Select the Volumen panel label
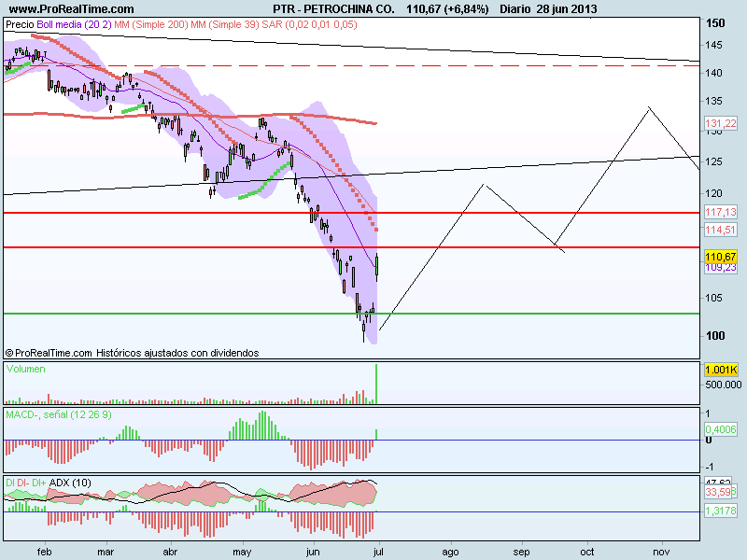747x560 pixels. (26, 369)
